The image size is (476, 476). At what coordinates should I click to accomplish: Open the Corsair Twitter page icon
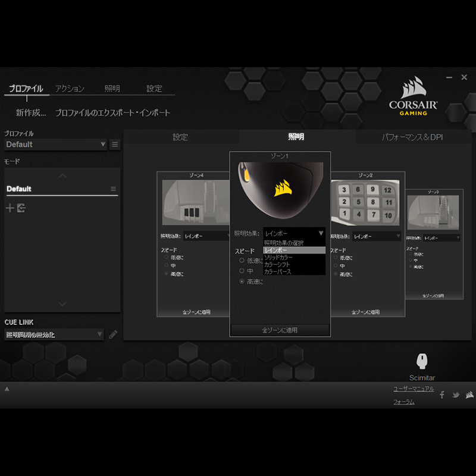(x=456, y=394)
